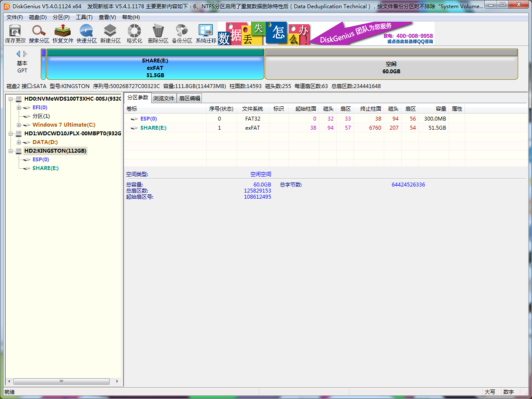The width and height of the screenshot is (532, 399).
Task: Open the 分区(P) menu
Action: 61,17
